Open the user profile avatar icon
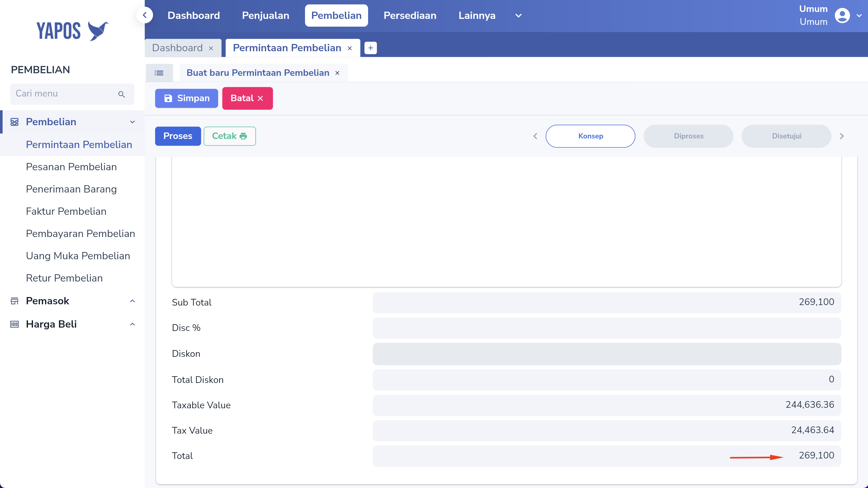Image resolution: width=868 pixels, height=488 pixels. pos(842,16)
